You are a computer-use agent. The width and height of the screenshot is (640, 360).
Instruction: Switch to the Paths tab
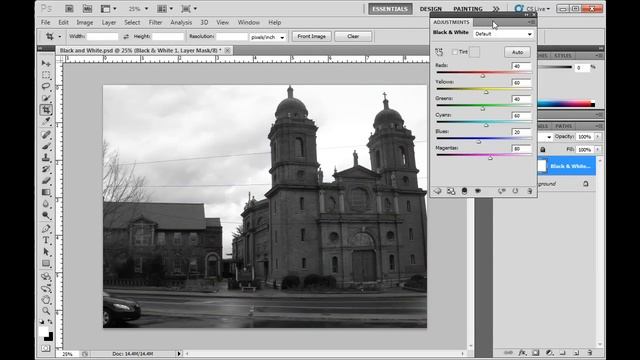click(x=563, y=126)
